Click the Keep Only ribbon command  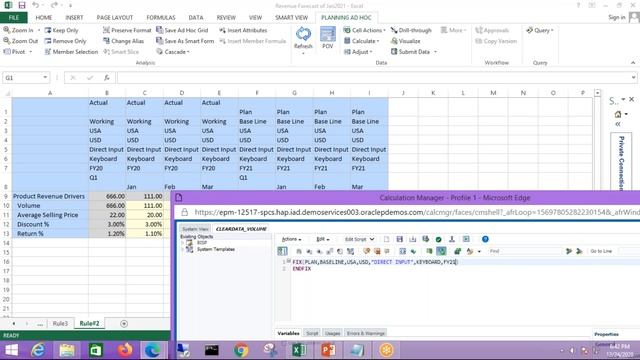61,30
